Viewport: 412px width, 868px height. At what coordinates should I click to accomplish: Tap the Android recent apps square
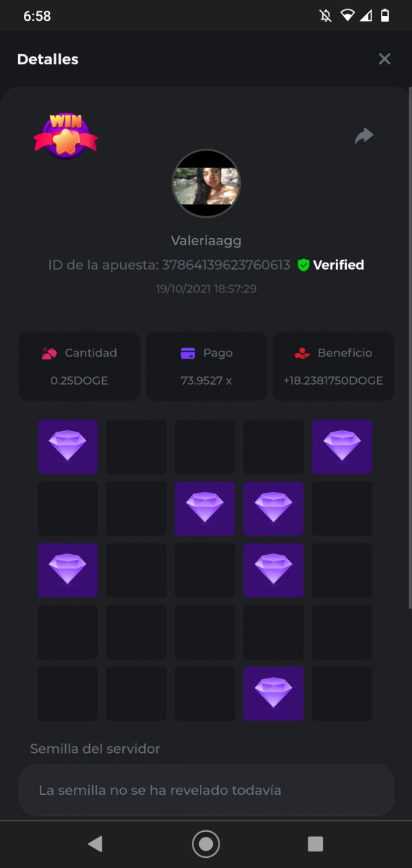click(315, 843)
